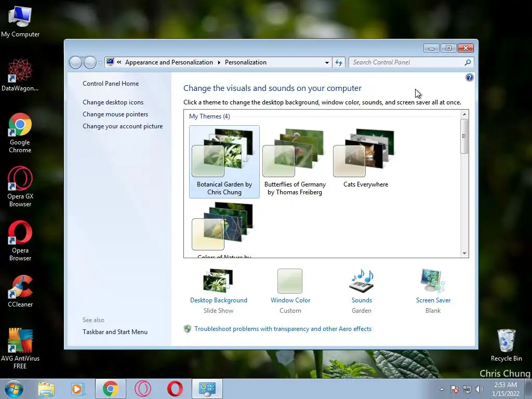Open the red Opera taskbar icon
This screenshot has height=399, width=532.
pos(175,389)
